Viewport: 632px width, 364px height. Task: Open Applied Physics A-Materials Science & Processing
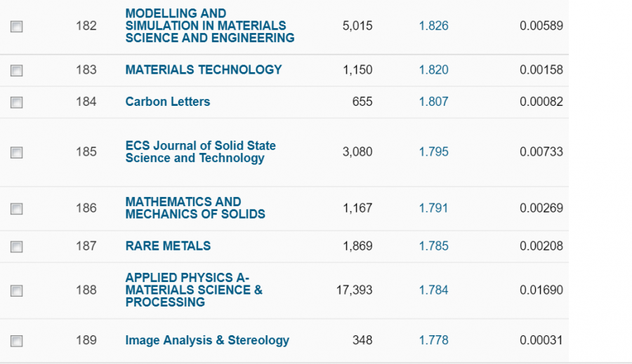click(x=194, y=290)
